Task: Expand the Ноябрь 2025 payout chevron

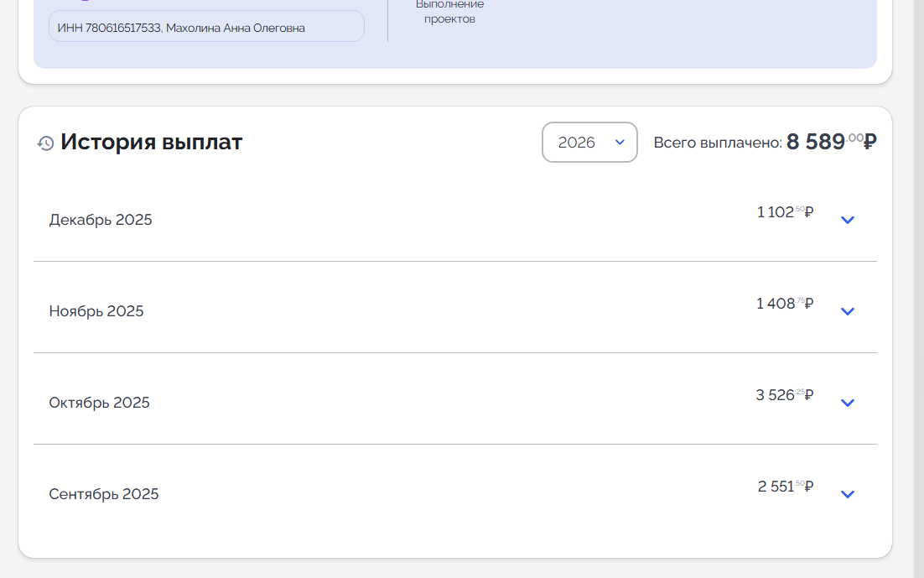Action: pyautogui.click(x=848, y=311)
